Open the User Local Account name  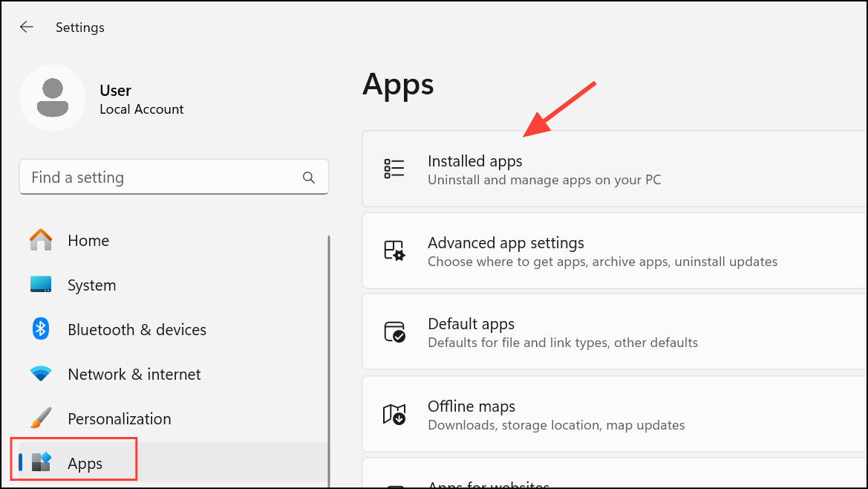coord(141,99)
